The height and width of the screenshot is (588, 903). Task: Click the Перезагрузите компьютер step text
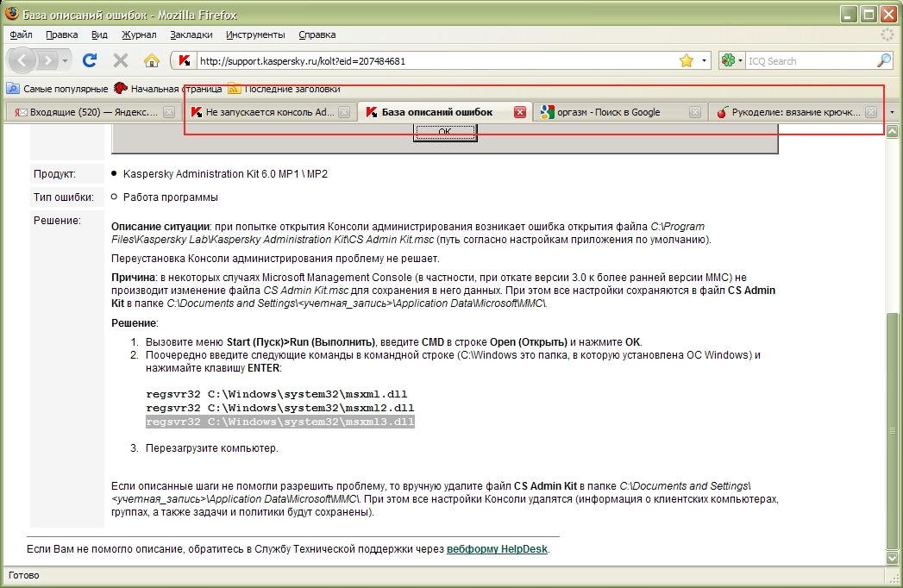(211, 448)
